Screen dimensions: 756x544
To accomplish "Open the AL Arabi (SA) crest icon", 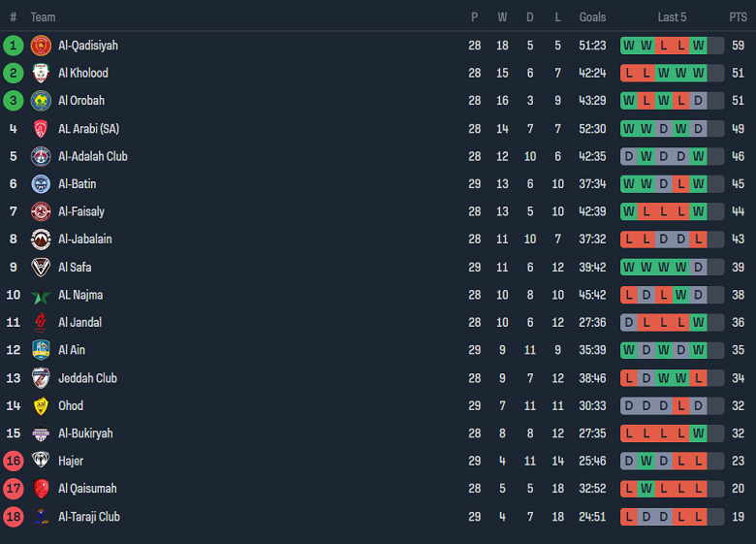I will pyautogui.click(x=41, y=129).
